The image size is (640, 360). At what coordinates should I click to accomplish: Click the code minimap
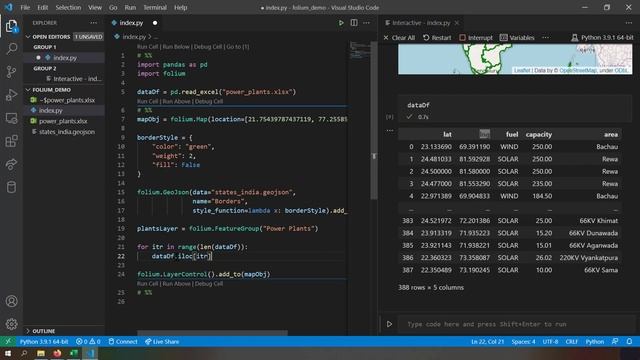[359, 50]
